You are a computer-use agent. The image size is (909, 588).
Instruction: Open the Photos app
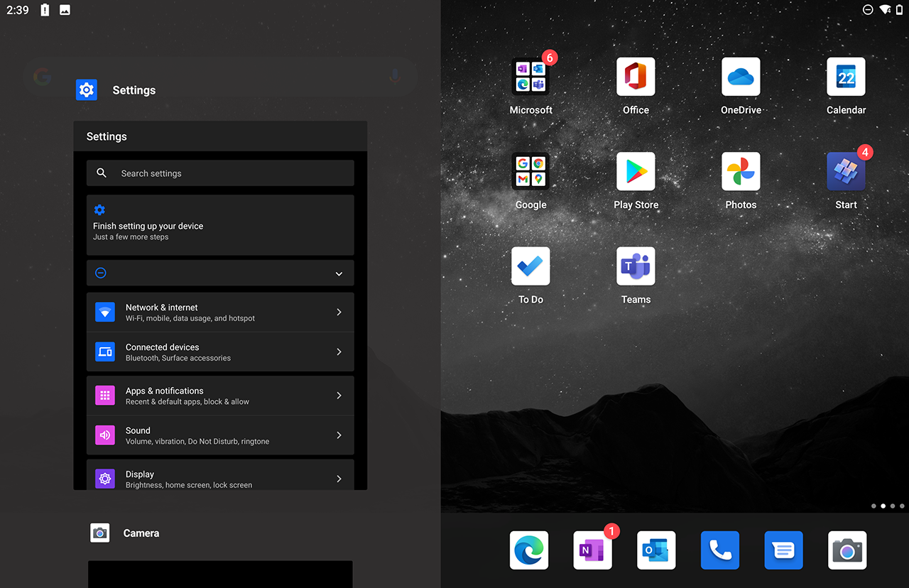click(741, 171)
